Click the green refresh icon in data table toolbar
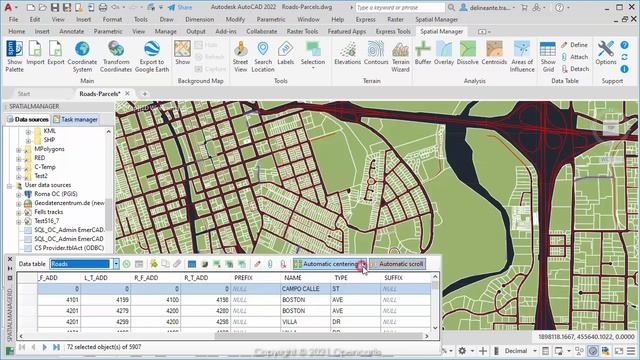 pyautogui.click(x=127, y=264)
